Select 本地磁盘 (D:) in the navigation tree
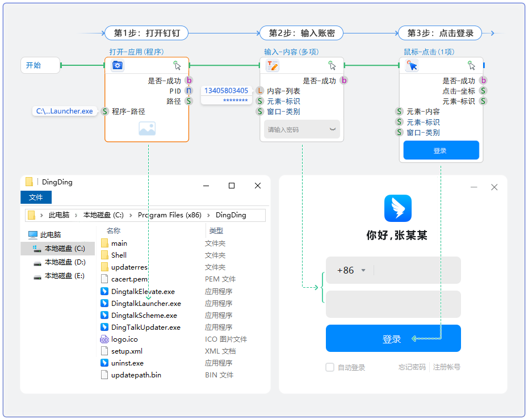The height and width of the screenshot is (420, 528). click(x=65, y=262)
